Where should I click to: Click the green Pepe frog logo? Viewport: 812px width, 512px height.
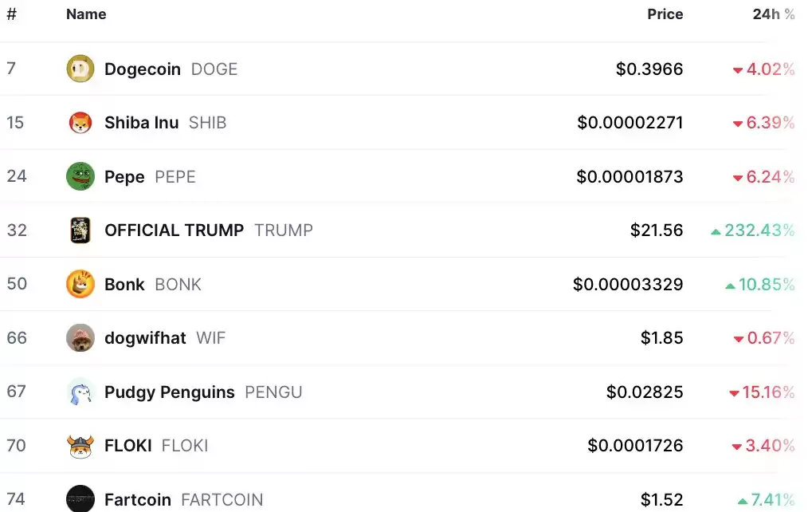pyautogui.click(x=80, y=176)
